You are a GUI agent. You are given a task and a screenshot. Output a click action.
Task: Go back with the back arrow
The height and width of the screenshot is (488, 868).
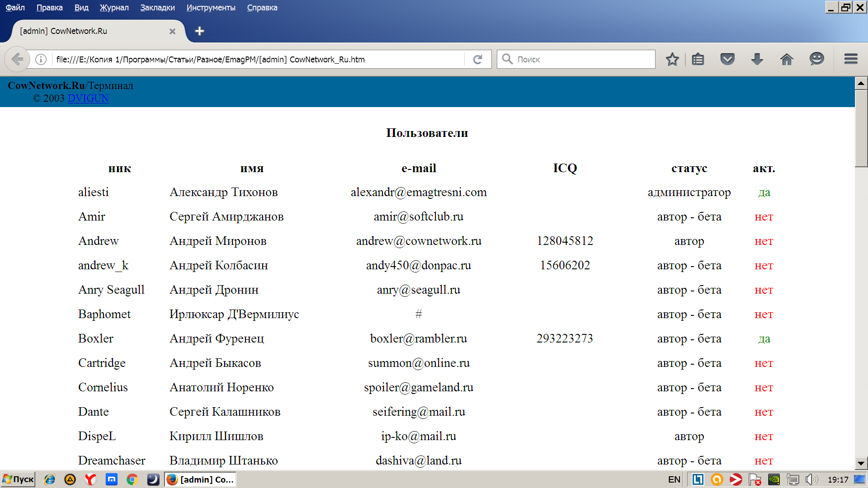pos(17,59)
